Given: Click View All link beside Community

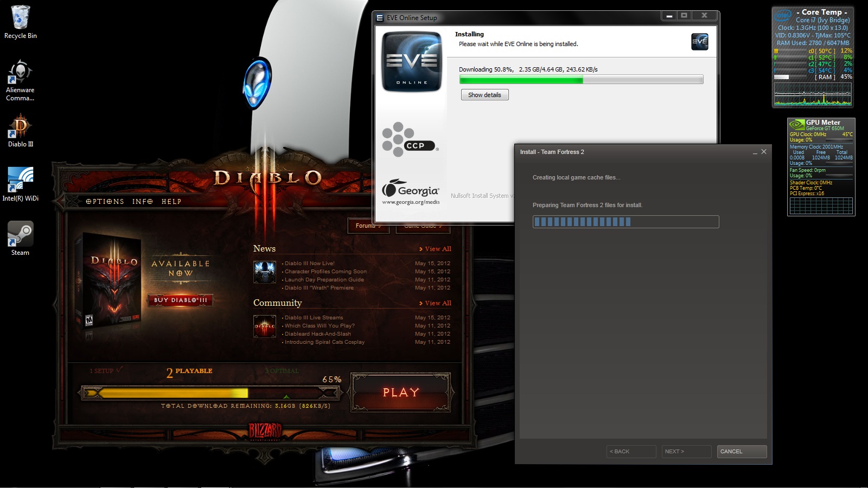Looking at the screenshot, I should (x=435, y=303).
